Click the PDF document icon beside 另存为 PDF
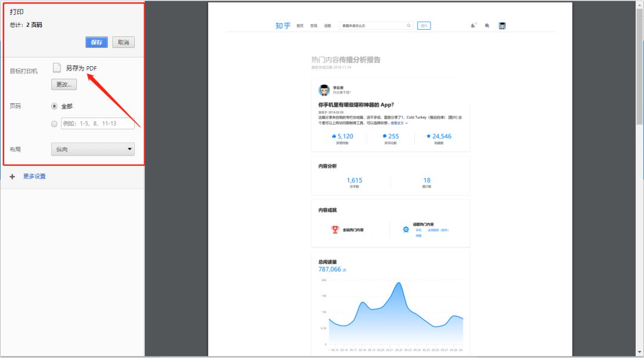Viewport: 644px width, 358px height. point(57,67)
